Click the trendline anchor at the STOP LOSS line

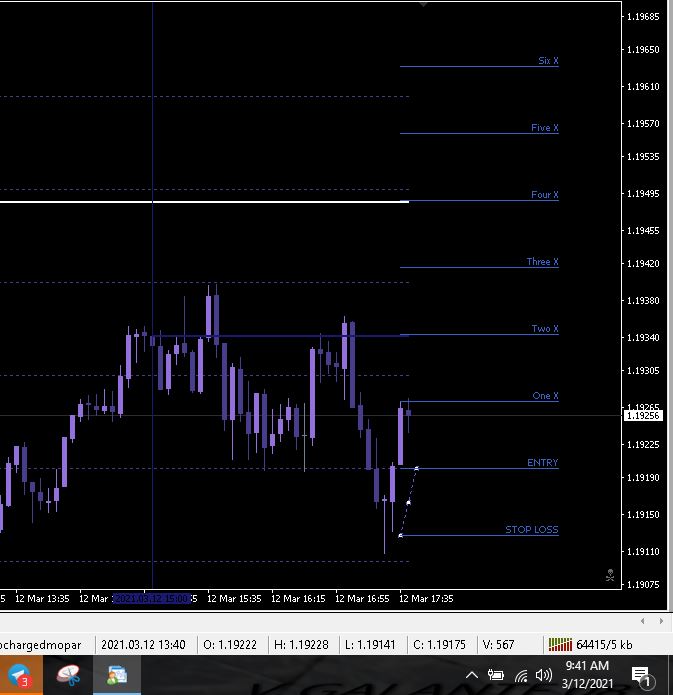pyautogui.click(x=400, y=535)
